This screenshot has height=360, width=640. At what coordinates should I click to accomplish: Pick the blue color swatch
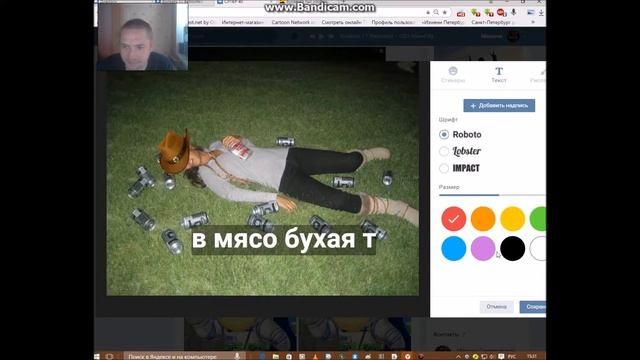tap(453, 248)
